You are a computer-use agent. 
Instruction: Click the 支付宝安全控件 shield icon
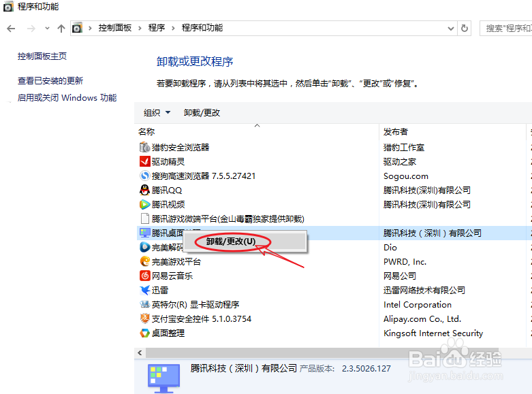pos(144,318)
